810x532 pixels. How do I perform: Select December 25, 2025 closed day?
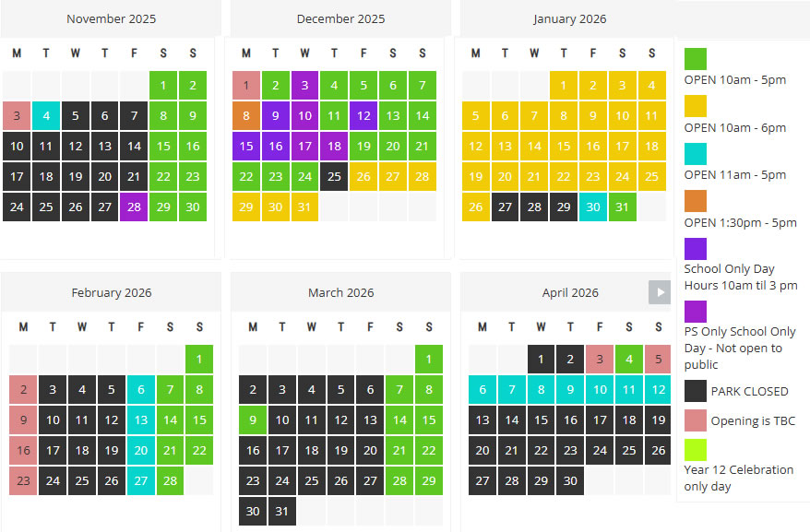tap(334, 176)
